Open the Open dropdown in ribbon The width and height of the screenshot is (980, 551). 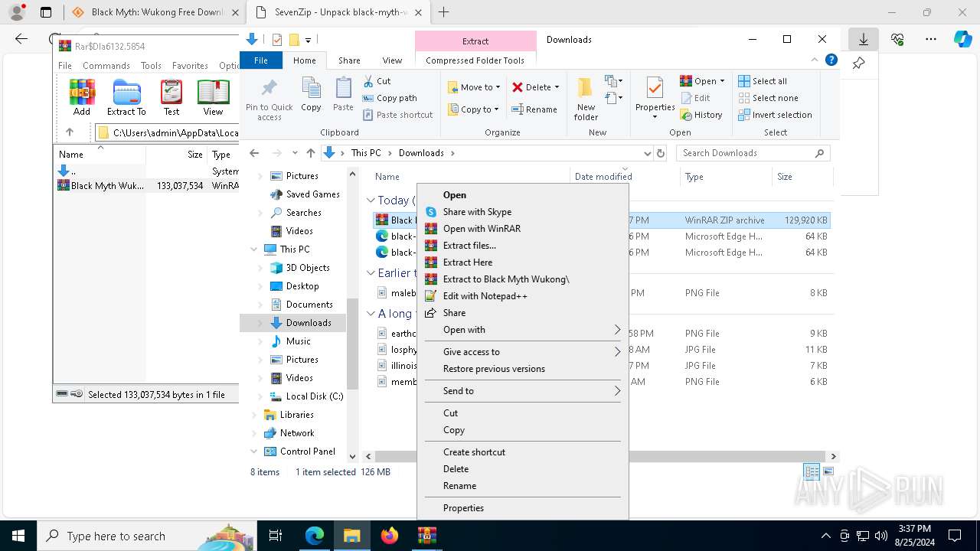(x=702, y=81)
